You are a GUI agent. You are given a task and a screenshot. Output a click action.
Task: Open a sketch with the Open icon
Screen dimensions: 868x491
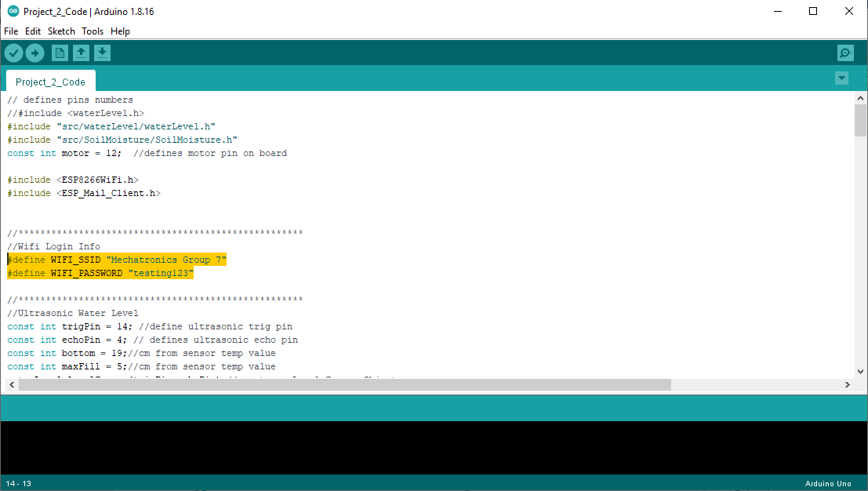tap(81, 53)
